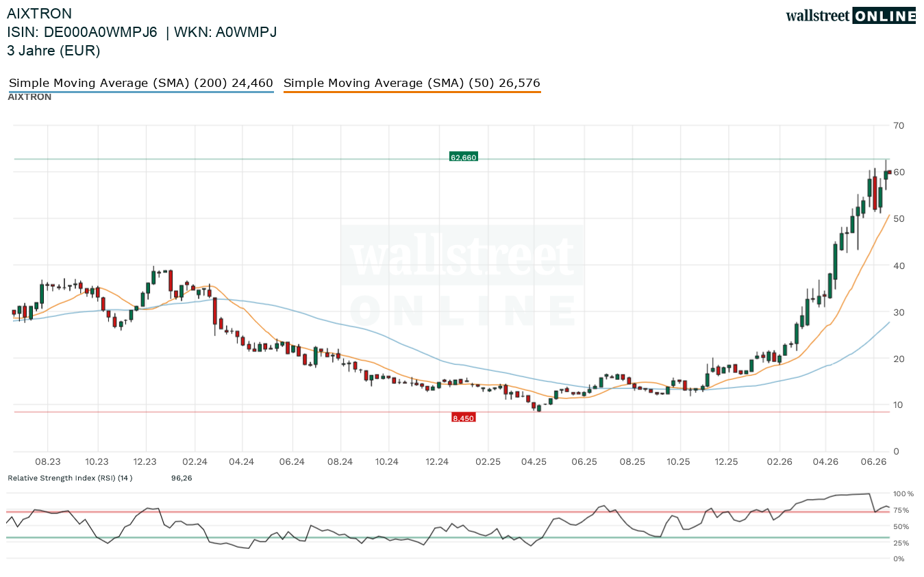Click the 02.26 date axis label
The image size is (924, 577).
coord(779,462)
